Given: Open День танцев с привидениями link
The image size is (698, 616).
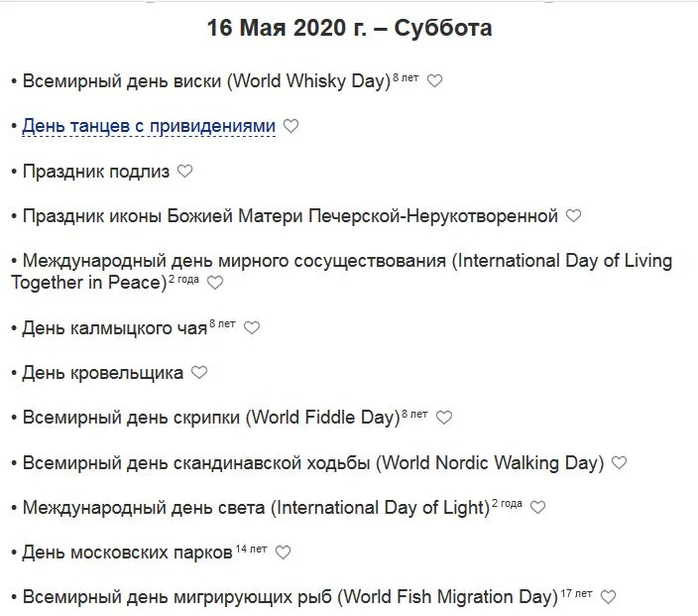Looking at the screenshot, I should pos(149,126).
